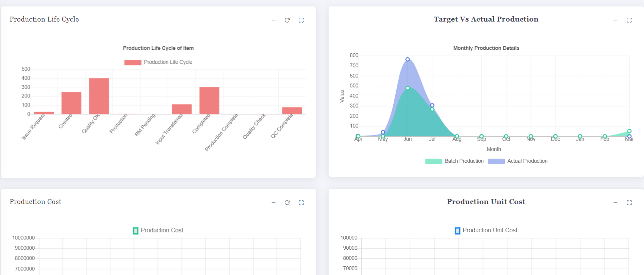Screen dimensions: 644x275
Task: Click the Month axis label
Action: click(x=494, y=149)
